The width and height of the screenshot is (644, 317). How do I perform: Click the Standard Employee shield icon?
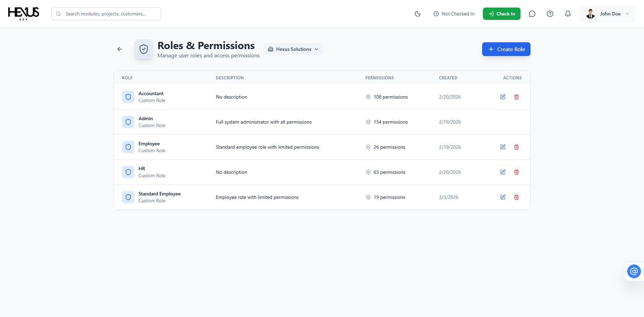(x=128, y=197)
